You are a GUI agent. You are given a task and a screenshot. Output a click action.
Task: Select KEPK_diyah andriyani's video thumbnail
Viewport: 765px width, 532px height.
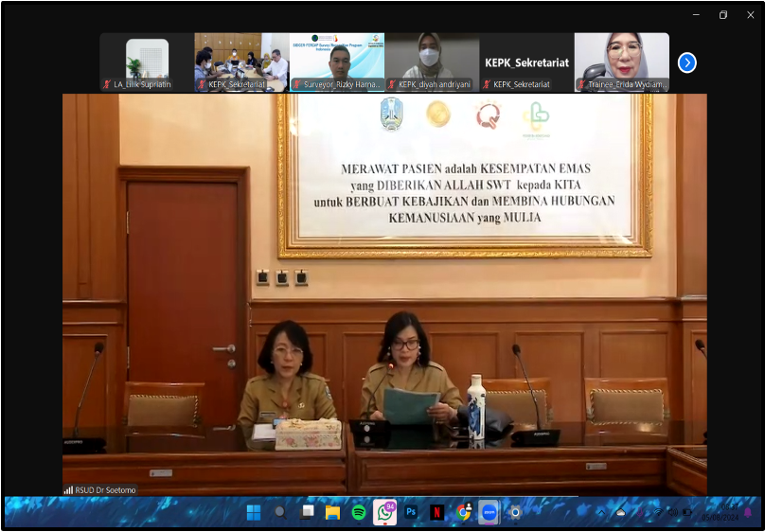[x=432, y=62]
